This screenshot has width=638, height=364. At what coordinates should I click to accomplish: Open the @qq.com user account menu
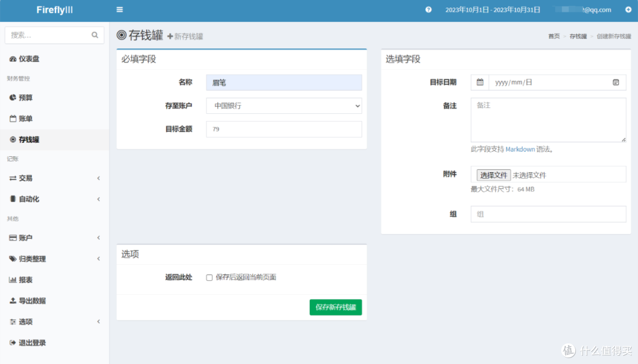[584, 10]
